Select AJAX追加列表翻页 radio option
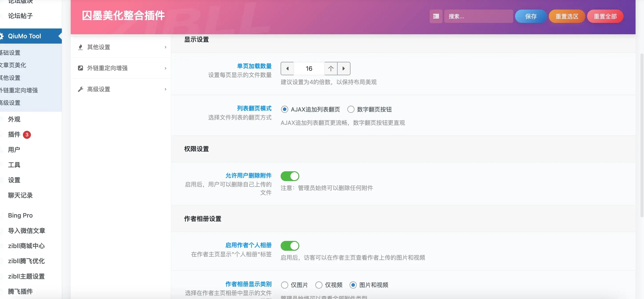Image resolution: width=644 pixels, height=299 pixels. click(284, 109)
